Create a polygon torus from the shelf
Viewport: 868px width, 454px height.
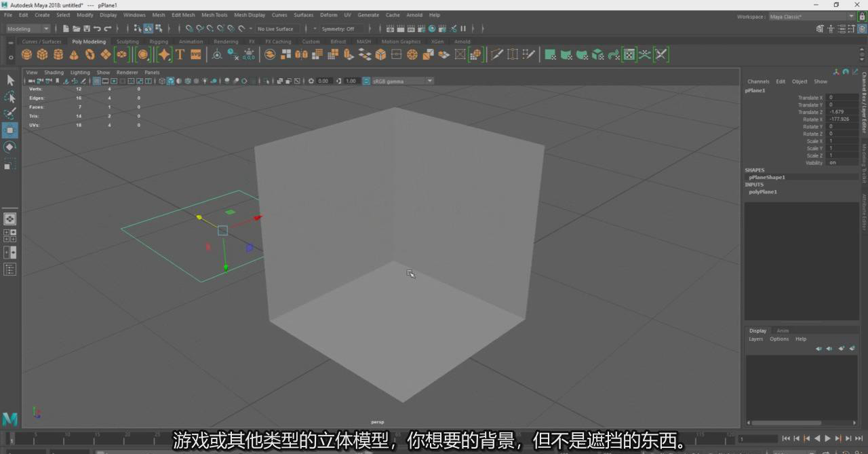tap(90, 54)
